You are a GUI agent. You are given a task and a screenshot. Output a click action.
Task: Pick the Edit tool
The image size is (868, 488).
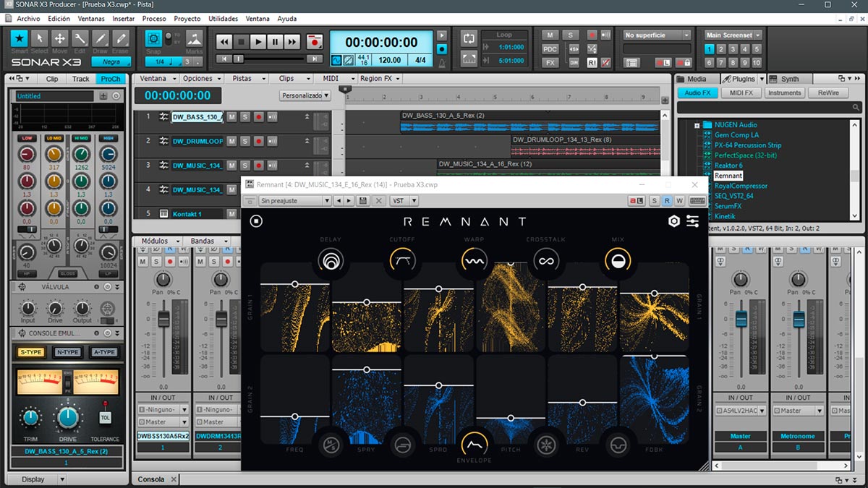[x=80, y=38]
